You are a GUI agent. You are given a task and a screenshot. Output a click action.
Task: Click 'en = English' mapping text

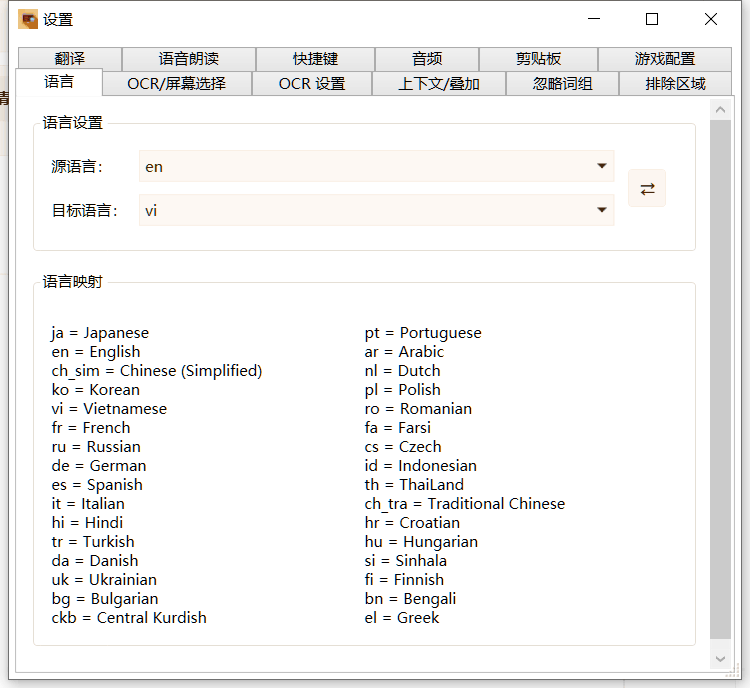[96, 352]
